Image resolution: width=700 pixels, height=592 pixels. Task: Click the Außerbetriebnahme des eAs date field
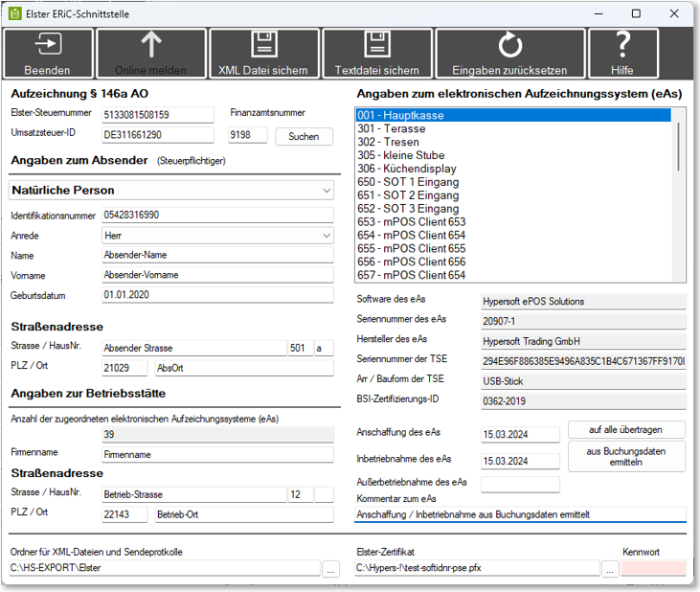pyautogui.click(x=520, y=484)
